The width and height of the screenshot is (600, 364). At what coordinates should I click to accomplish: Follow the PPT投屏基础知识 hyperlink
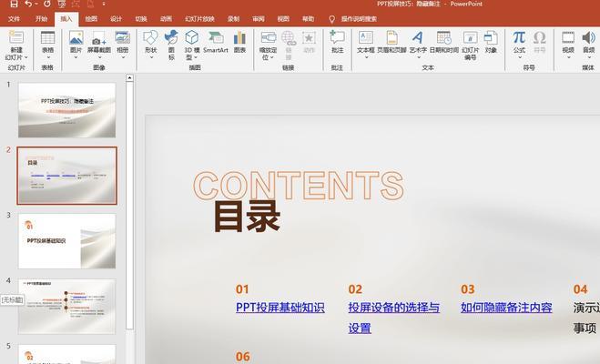pos(280,308)
